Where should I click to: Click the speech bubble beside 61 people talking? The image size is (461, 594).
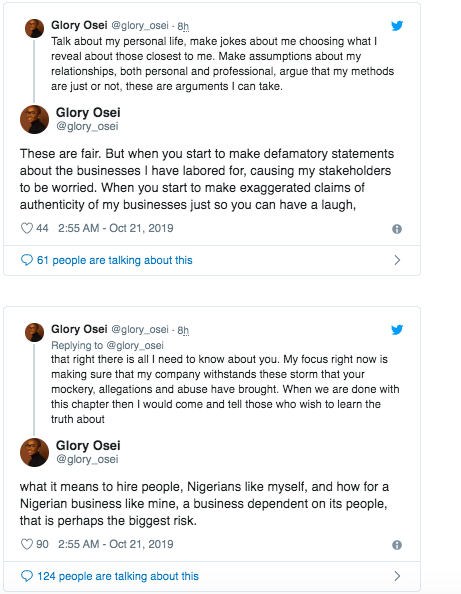click(x=27, y=260)
